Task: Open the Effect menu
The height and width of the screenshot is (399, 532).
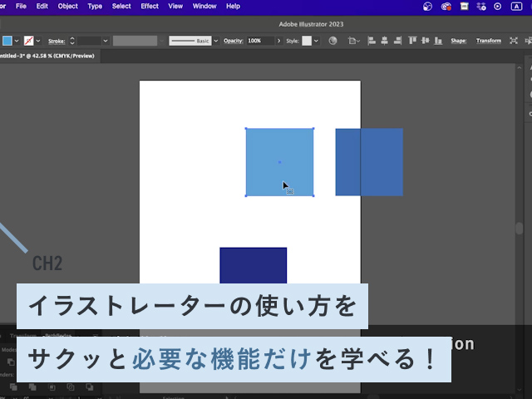Action: pos(150,6)
